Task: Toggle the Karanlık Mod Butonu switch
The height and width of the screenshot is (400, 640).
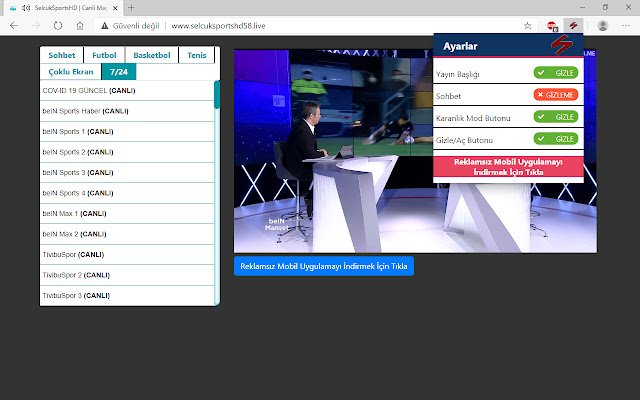Action: pyautogui.click(x=556, y=117)
